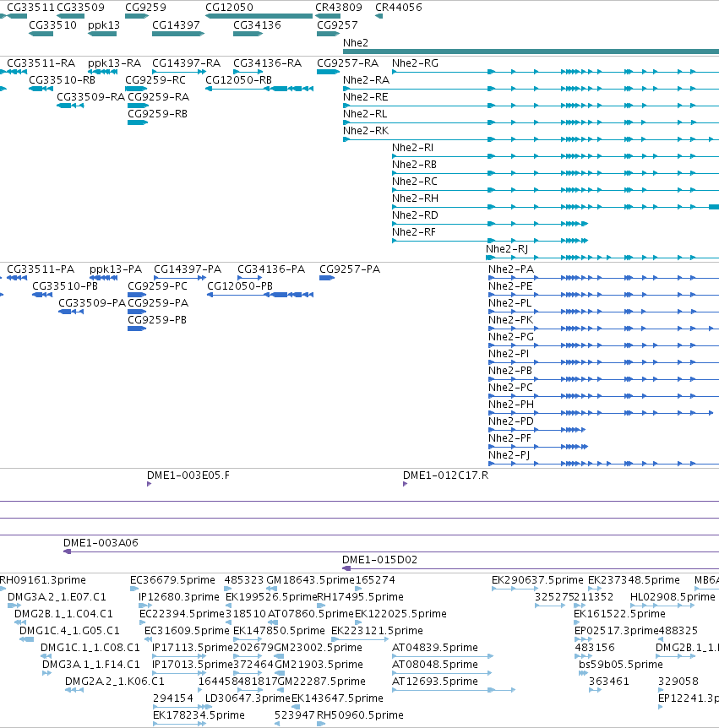Click transcript Nhe2-RF
The width and height of the screenshot is (719, 728).
tap(414, 232)
